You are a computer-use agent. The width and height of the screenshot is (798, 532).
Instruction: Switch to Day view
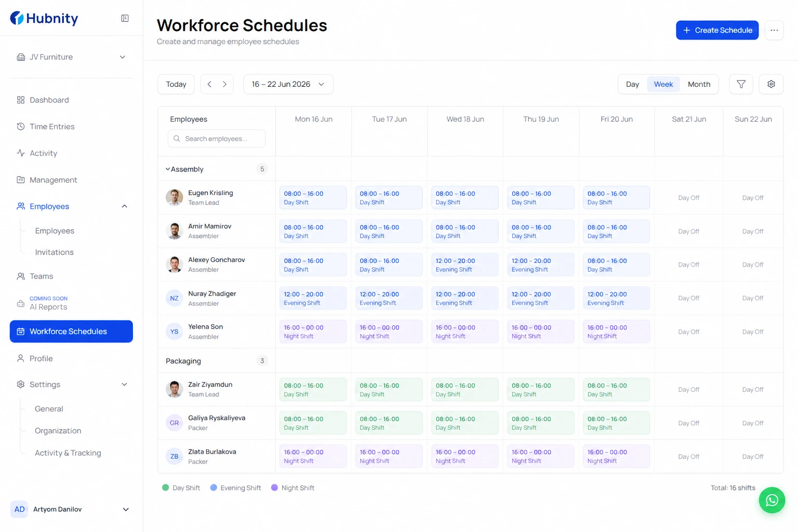coord(632,84)
